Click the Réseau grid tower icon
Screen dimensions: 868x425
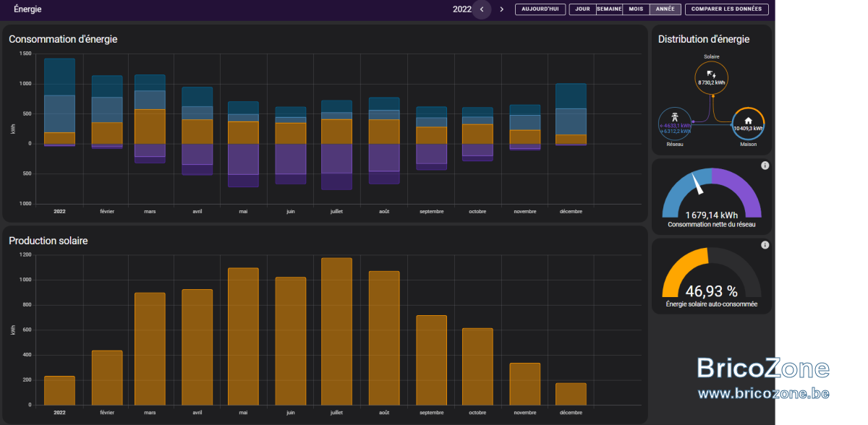[x=674, y=116]
